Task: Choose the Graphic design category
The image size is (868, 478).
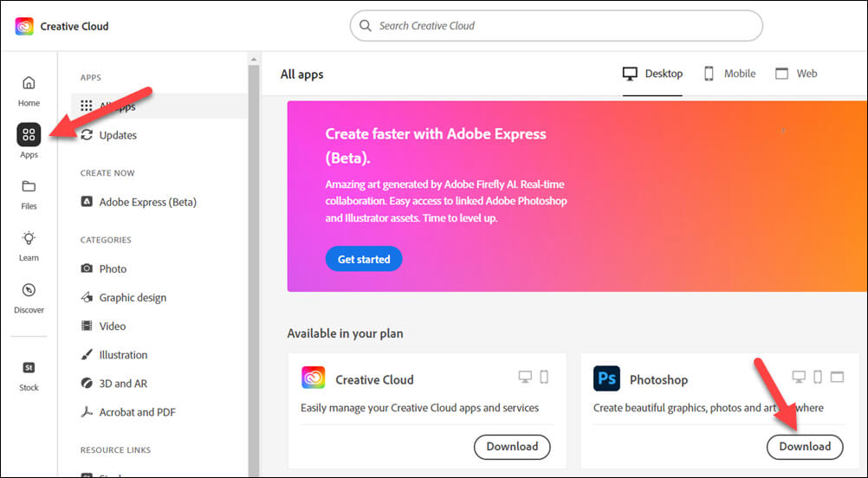Action: pos(133,297)
